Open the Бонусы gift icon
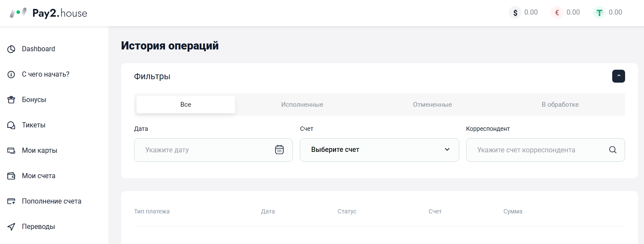Screen dimensions: 644x244 pos(12,100)
